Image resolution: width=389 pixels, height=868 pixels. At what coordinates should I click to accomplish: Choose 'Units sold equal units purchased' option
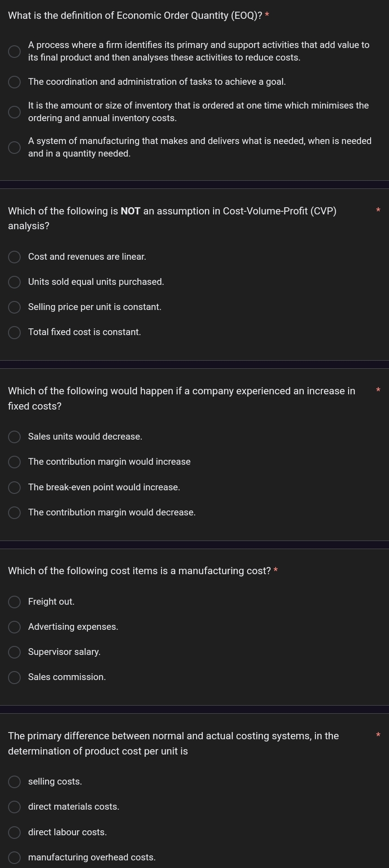tap(14, 282)
